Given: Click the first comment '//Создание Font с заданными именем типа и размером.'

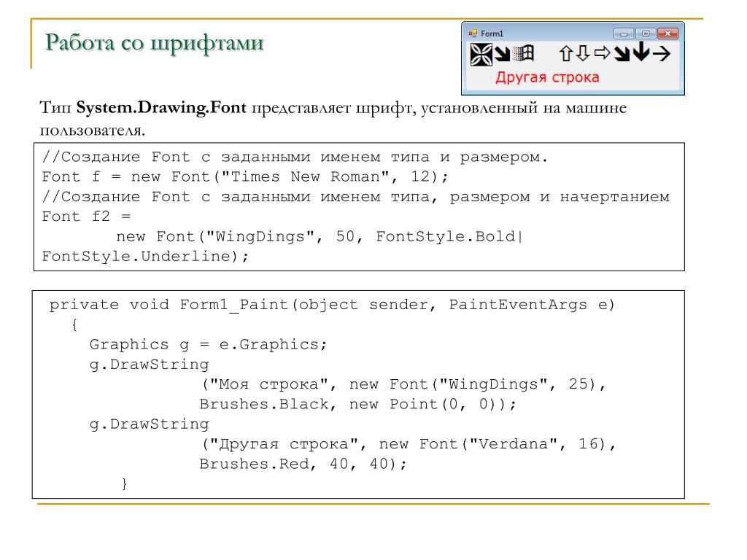Looking at the screenshot, I should 295,157.
